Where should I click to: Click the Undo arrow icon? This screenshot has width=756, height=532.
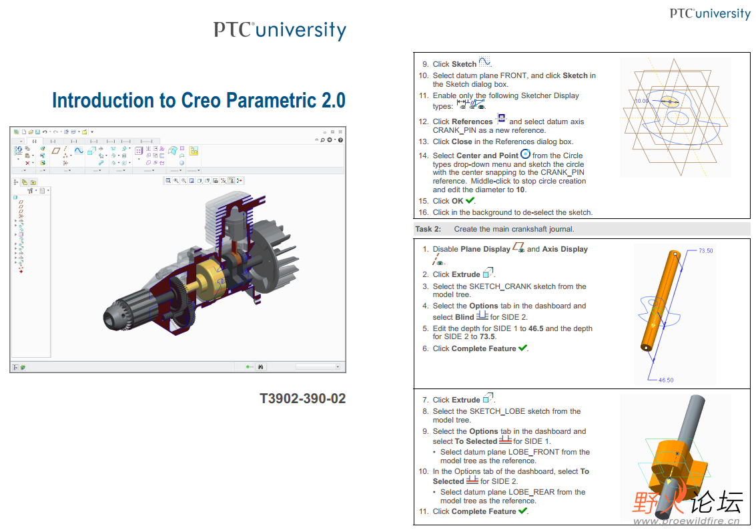pyautogui.click(x=45, y=131)
